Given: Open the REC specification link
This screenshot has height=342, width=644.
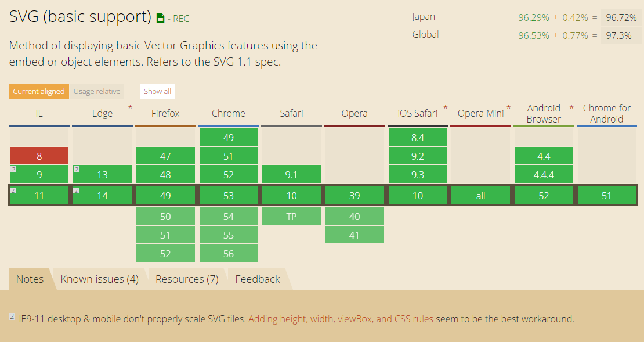Looking at the screenshot, I should [x=181, y=19].
